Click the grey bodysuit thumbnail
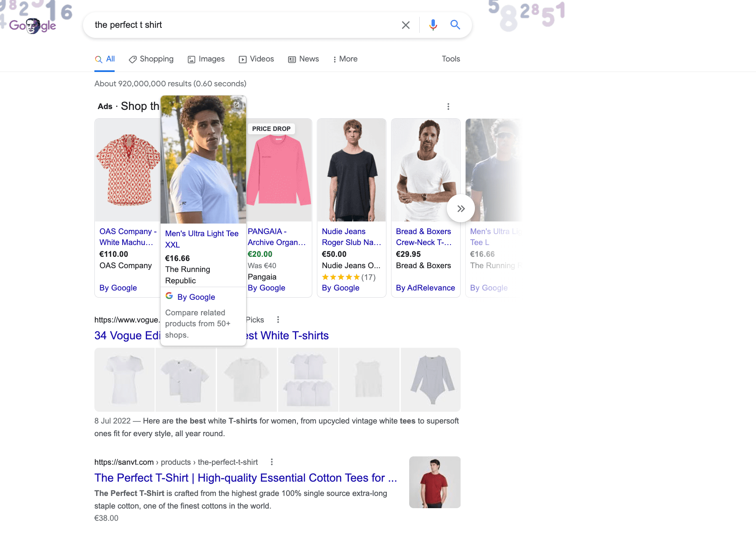 (431, 380)
